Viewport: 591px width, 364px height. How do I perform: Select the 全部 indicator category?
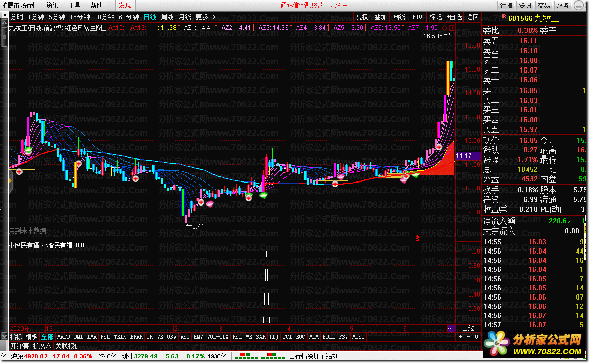pyautogui.click(x=48, y=337)
